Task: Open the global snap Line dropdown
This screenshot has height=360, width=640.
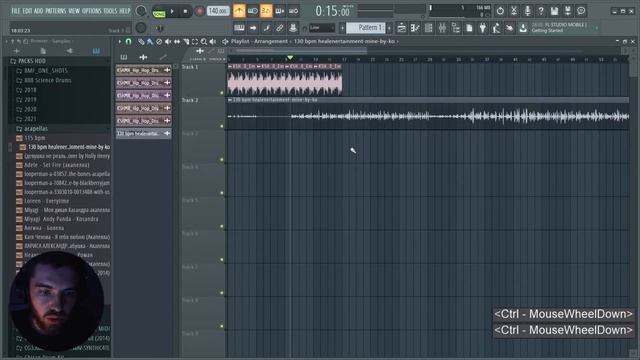Action: [322, 28]
